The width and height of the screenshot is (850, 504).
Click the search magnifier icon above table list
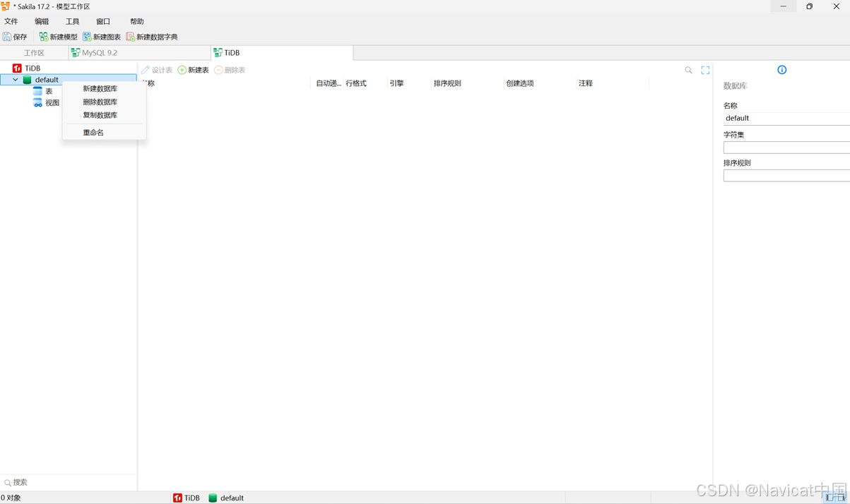688,70
